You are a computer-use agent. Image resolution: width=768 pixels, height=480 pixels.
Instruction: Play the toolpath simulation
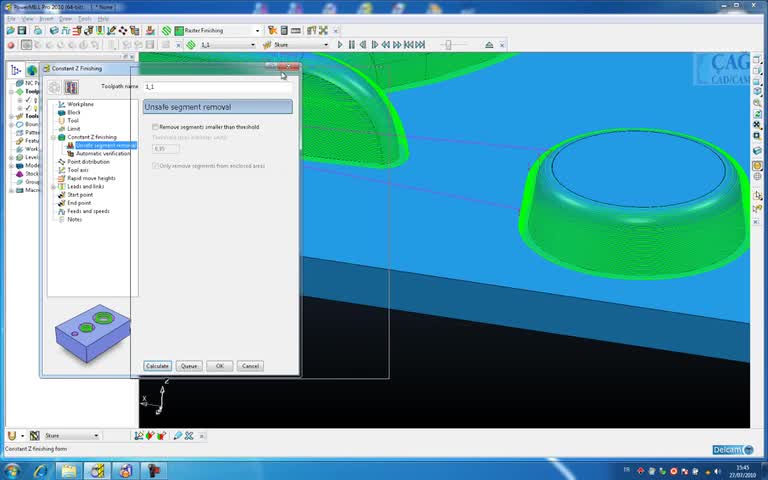340,45
